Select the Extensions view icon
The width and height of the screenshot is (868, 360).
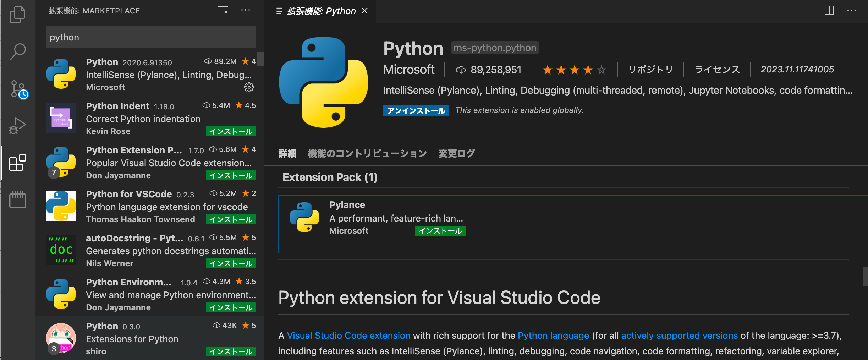(x=17, y=163)
